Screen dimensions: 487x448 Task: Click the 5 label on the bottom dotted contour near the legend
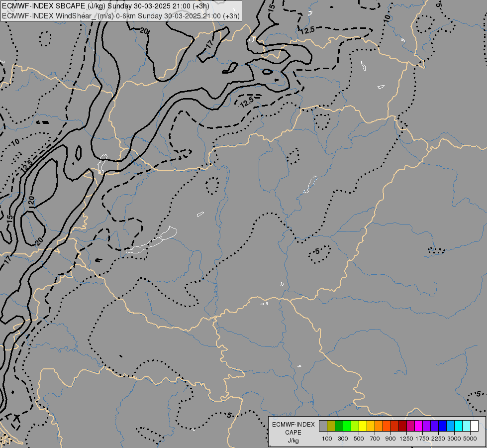coord(229,415)
